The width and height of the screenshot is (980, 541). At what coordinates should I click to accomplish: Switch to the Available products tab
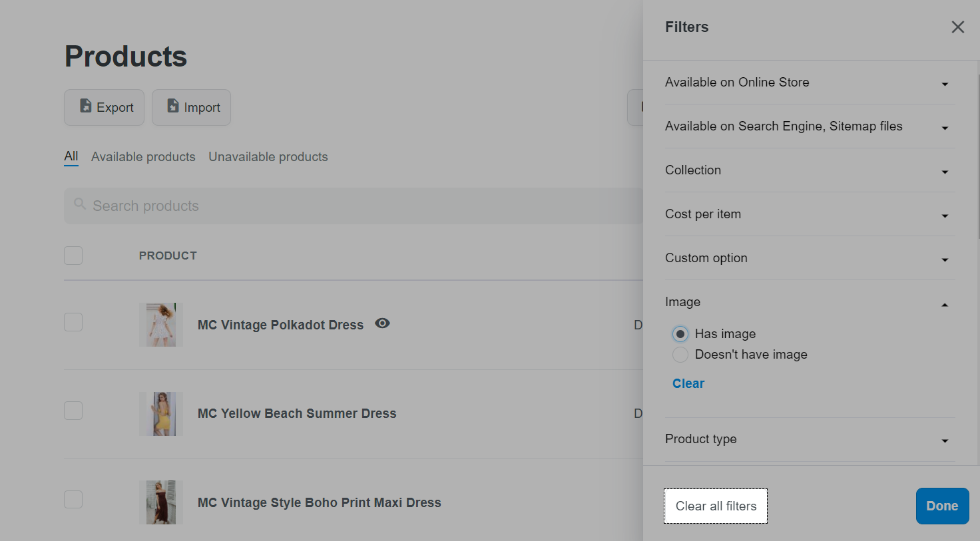pyautogui.click(x=143, y=156)
